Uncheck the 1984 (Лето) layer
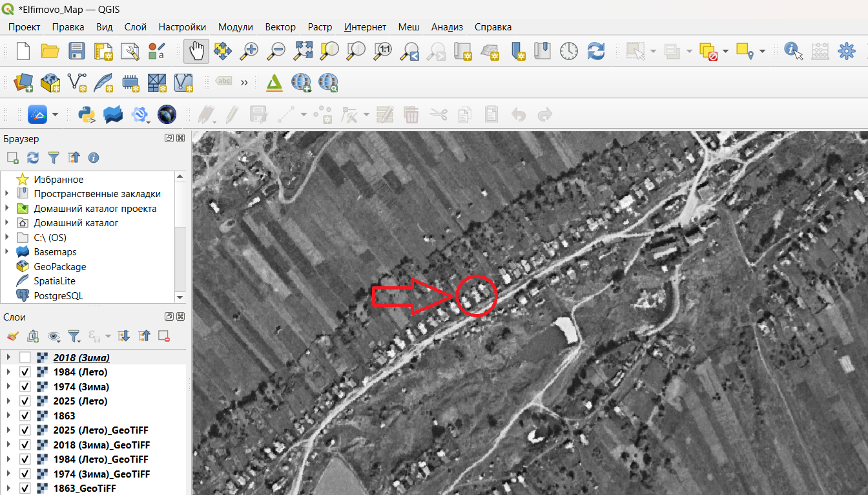The width and height of the screenshot is (868, 495). click(25, 372)
